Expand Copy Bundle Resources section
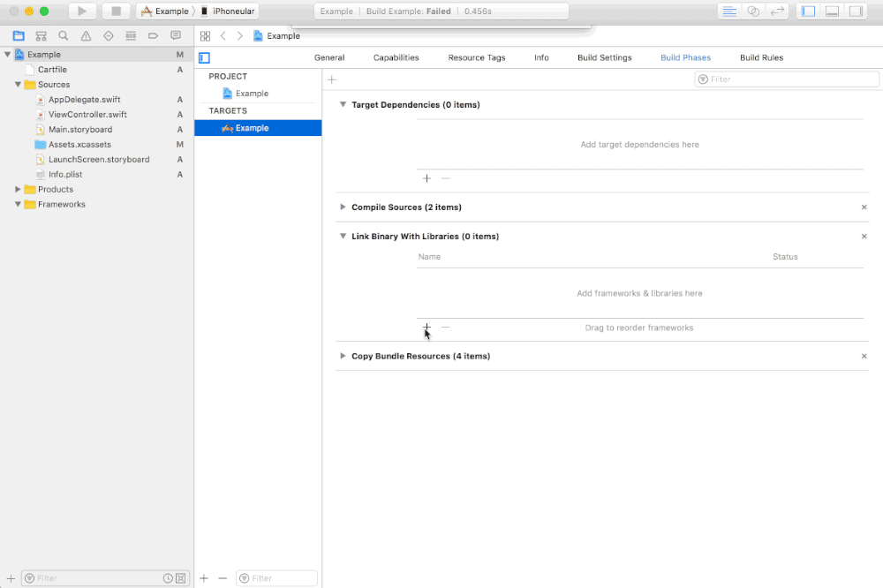The height and width of the screenshot is (588, 883). click(x=343, y=357)
